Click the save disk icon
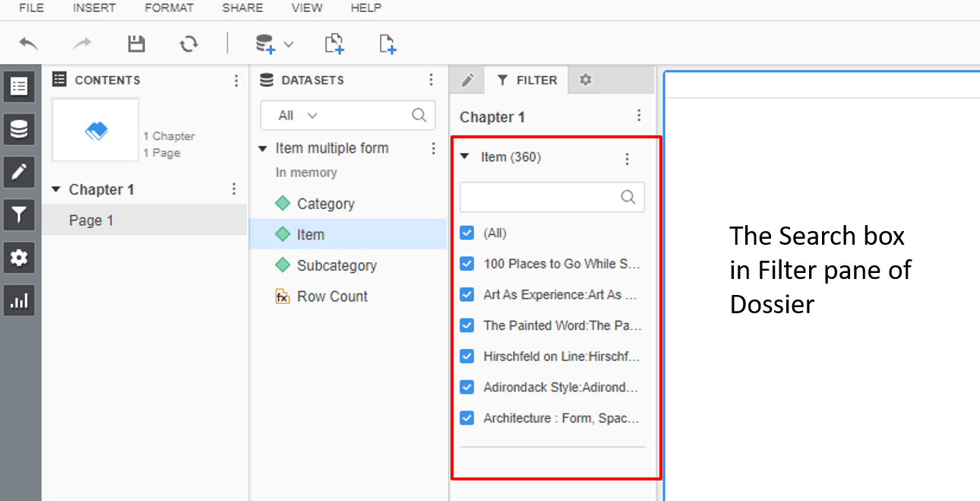Viewport: 980px width, 501px height. click(136, 43)
